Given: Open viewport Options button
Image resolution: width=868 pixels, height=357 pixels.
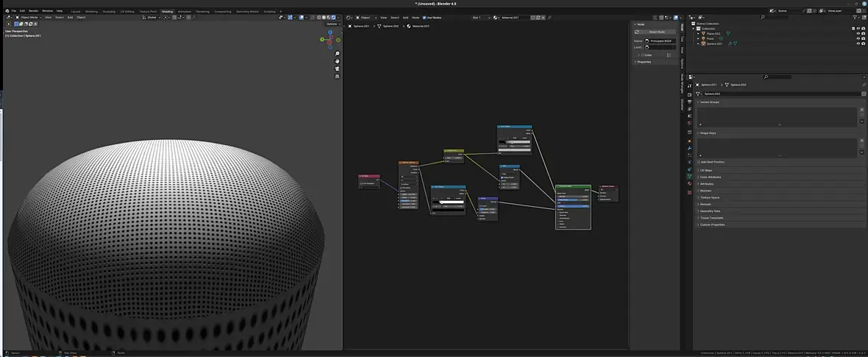Looking at the screenshot, I should [x=332, y=24].
